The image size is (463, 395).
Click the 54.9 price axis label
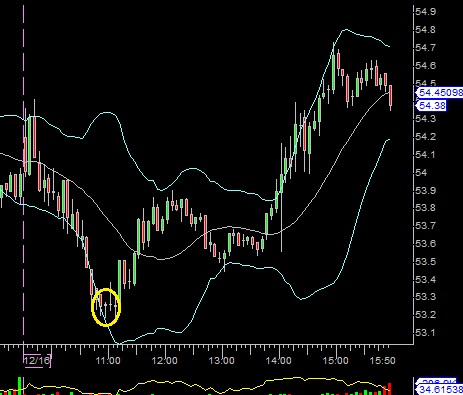point(425,12)
